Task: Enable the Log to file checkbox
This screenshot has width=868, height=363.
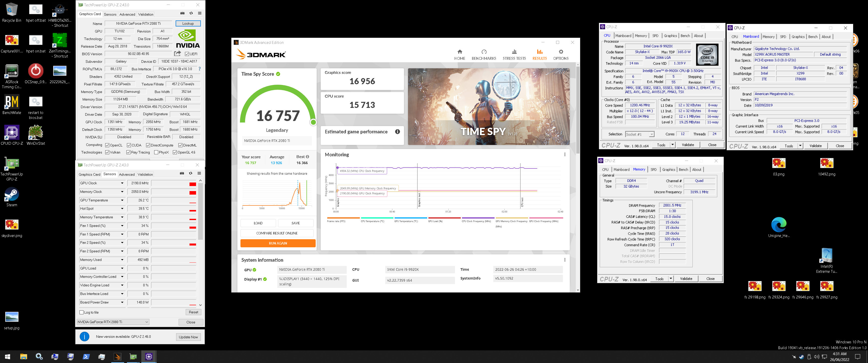Action: [x=81, y=312]
